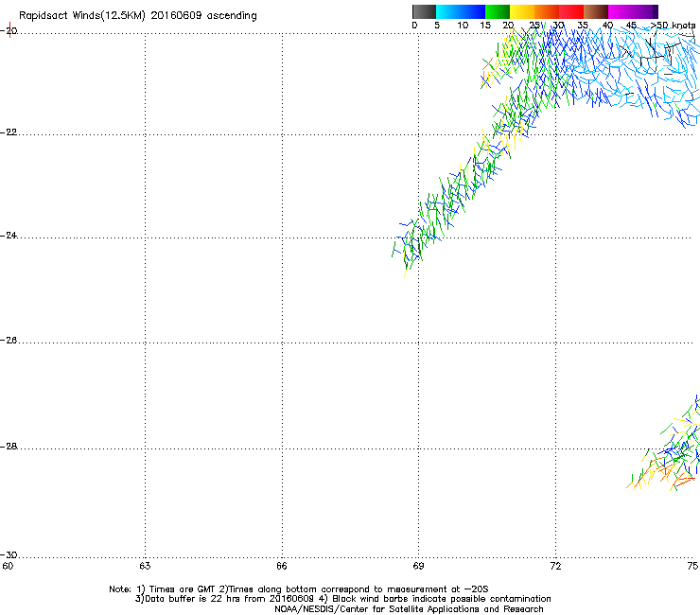
Task: Click the legend value '10'
Action: [463, 26]
